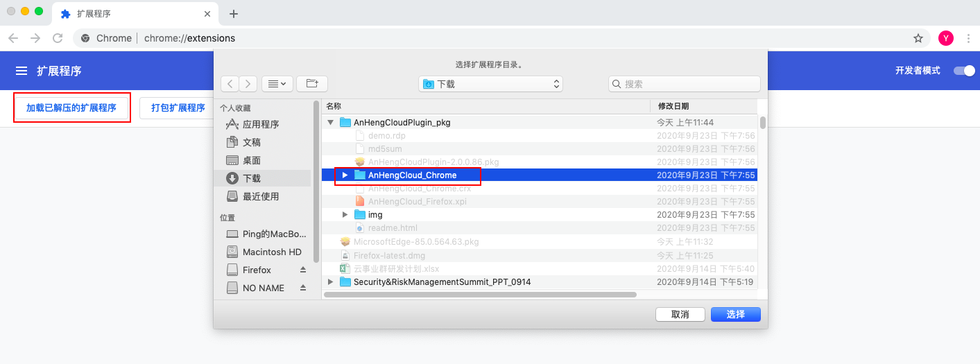Click MicrosoftEdge-85.0.564.63.pkg file
Image resolution: width=980 pixels, height=364 pixels.
540,242
